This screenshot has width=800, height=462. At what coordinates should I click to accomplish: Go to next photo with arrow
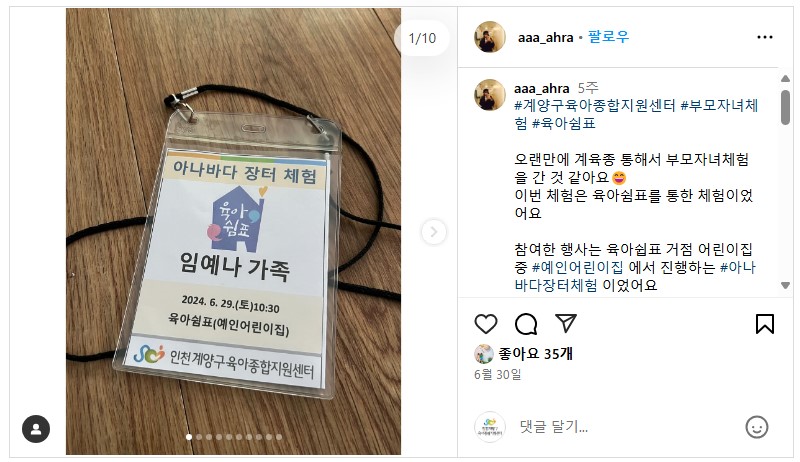(x=433, y=232)
